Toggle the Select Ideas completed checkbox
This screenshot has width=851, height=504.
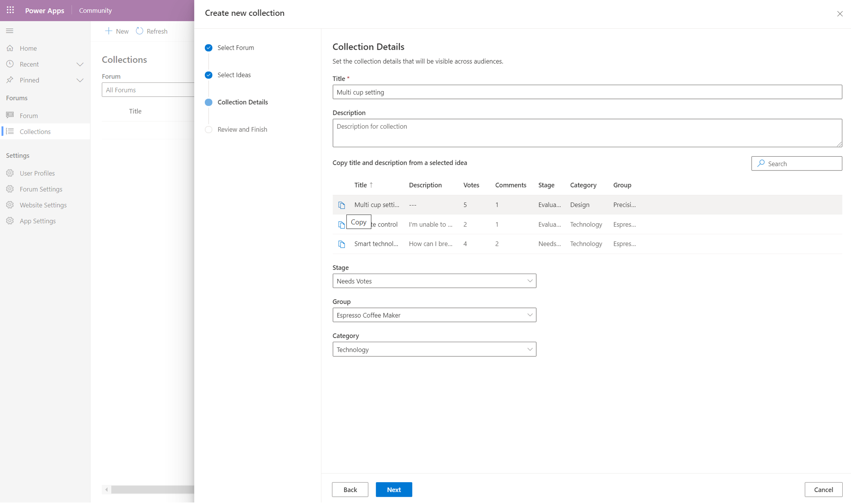coord(209,75)
